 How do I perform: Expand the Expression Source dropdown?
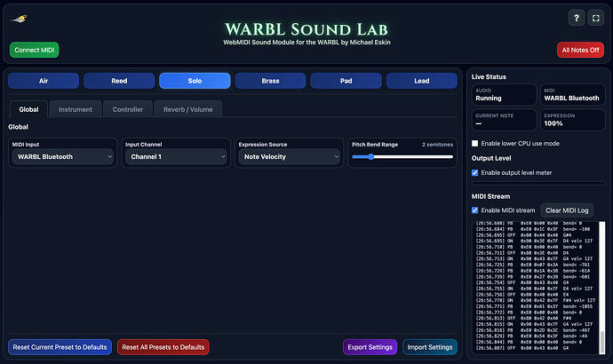[x=290, y=156]
